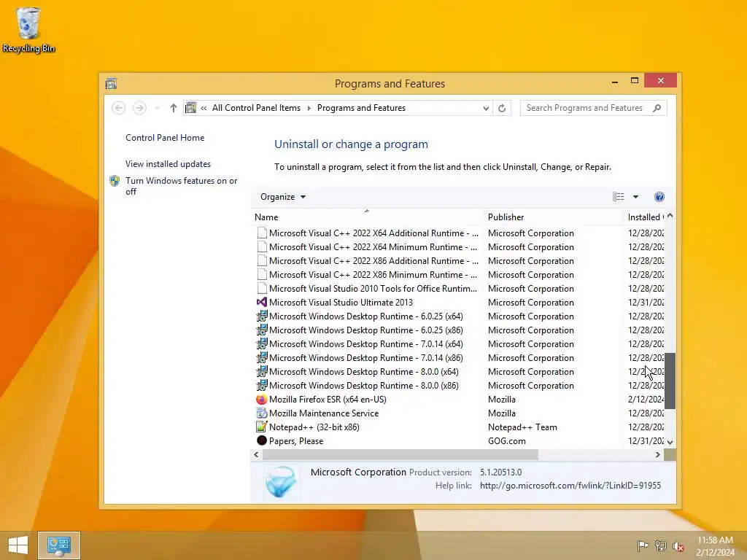The height and width of the screenshot is (560, 747).
Task: Click the Desktop Runtime 6.0.25 (x64) icon
Action: click(262, 316)
